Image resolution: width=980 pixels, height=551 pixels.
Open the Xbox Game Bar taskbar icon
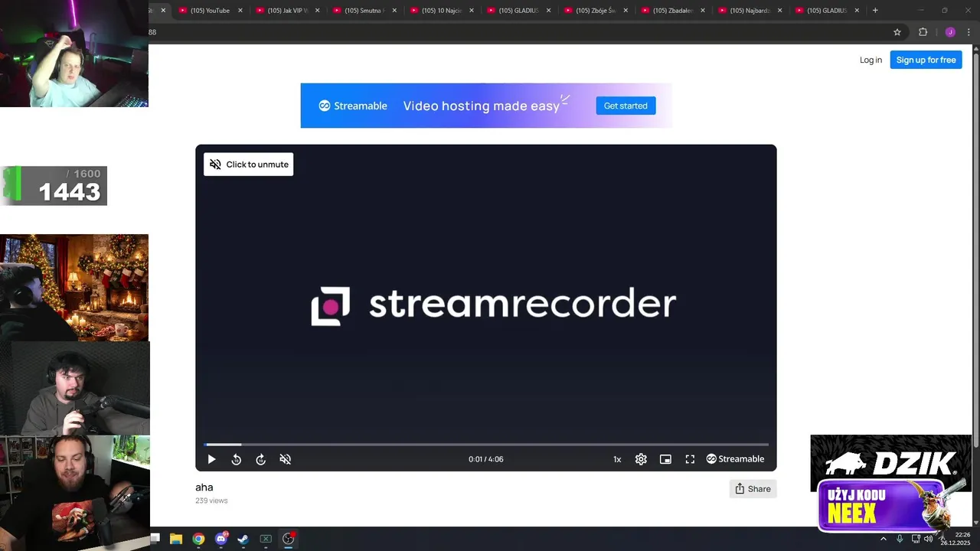266,539
